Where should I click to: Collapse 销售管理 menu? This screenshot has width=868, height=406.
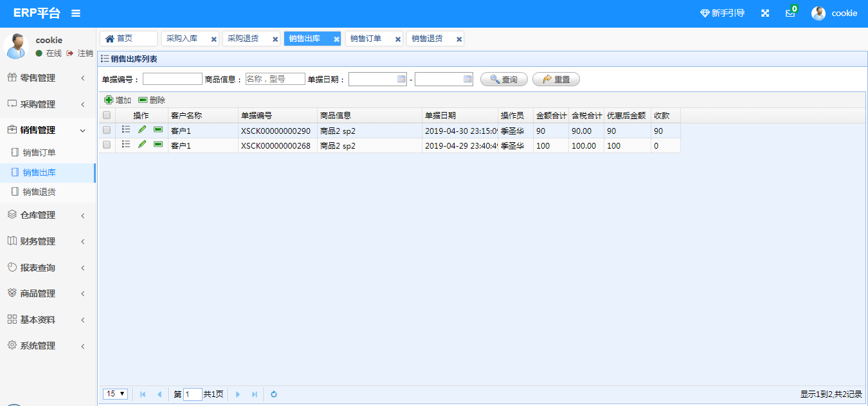tap(48, 130)
